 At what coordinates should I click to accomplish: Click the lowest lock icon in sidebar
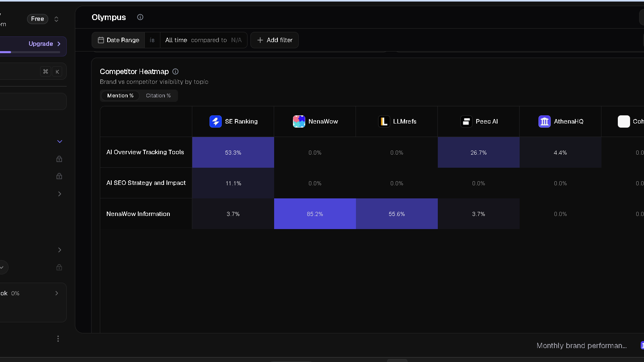pyautogui.click(x=59, y=267)
